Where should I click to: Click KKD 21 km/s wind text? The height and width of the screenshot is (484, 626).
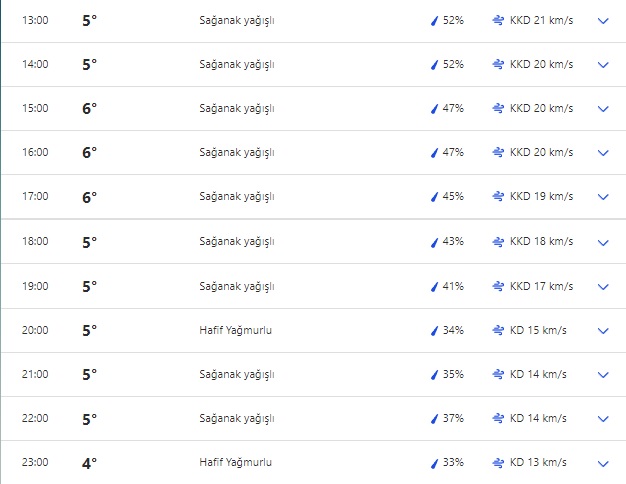click(542, 20)
